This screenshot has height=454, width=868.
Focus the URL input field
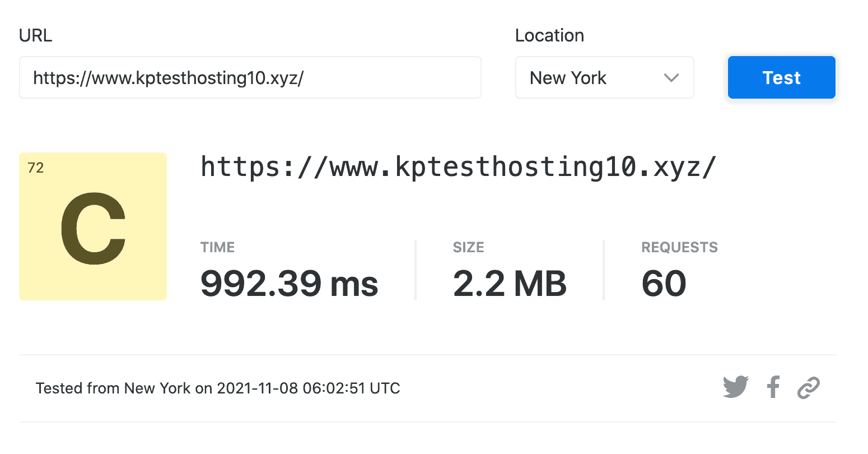(x=250, y=78)
